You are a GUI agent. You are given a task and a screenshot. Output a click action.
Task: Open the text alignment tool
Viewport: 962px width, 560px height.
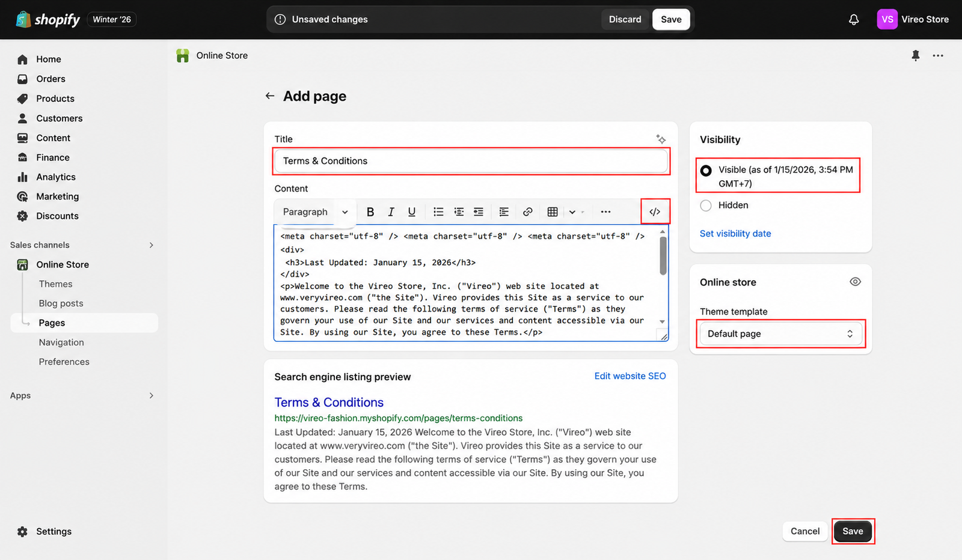504,212
